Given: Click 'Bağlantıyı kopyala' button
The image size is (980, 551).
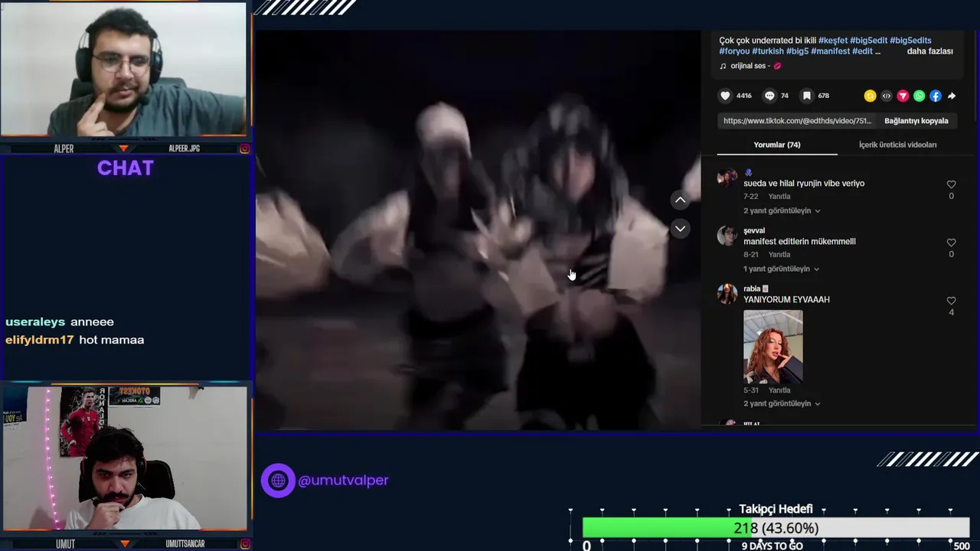Looking at the screenshot, I should 916,121.
